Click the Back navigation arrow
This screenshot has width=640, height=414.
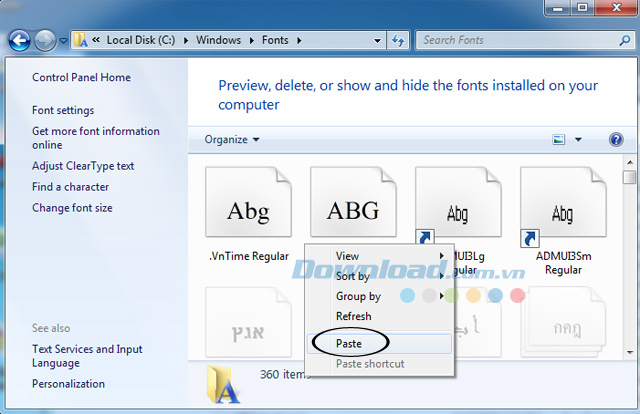coord(19,40)
